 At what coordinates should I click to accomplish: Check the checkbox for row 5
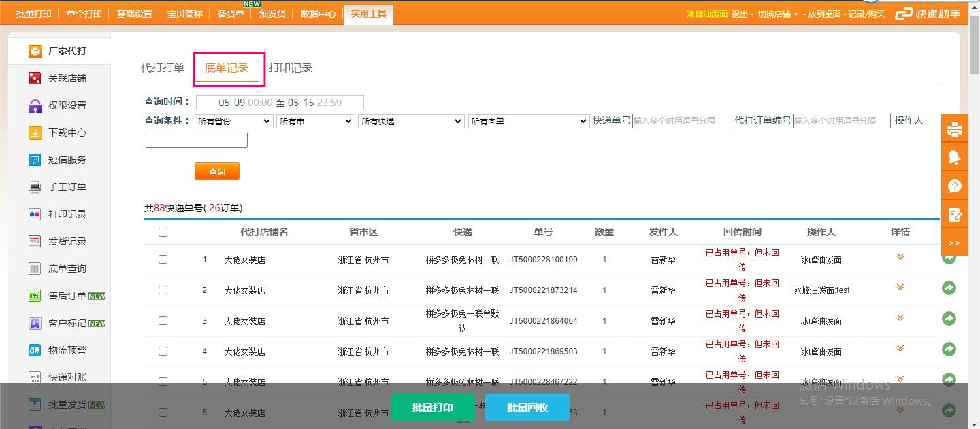(x=163, y=381)
